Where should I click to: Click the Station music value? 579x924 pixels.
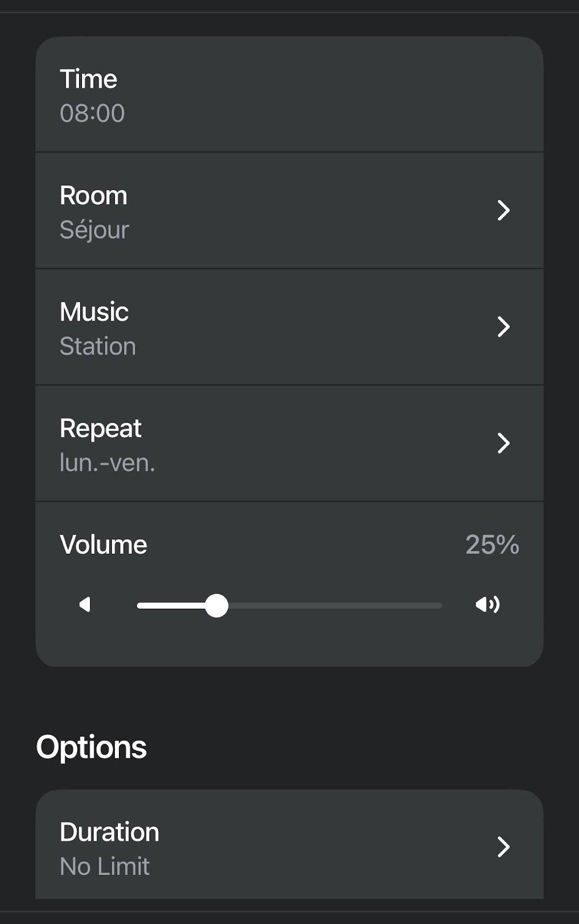[98, 346]
